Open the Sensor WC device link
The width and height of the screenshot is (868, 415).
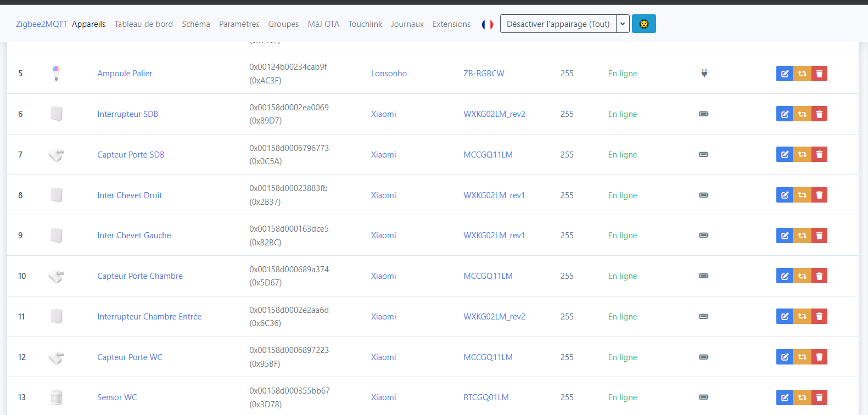coord(117,397)
